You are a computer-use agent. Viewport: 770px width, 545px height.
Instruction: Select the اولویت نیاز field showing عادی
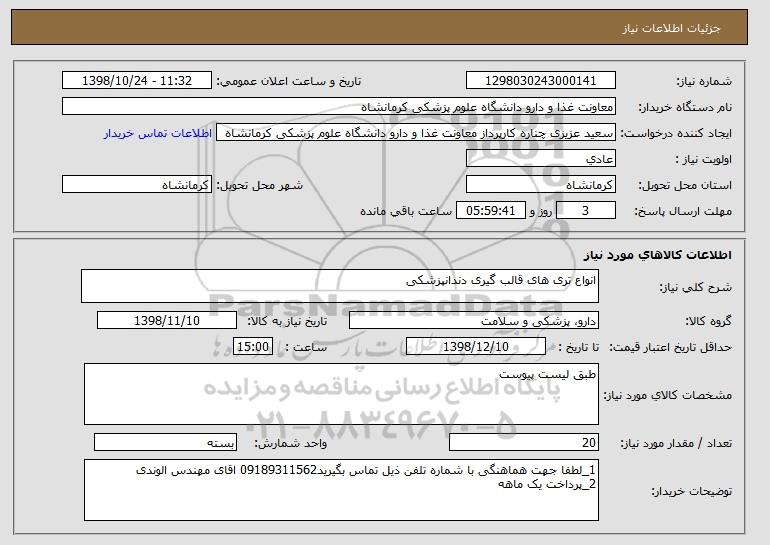point(541,159)
